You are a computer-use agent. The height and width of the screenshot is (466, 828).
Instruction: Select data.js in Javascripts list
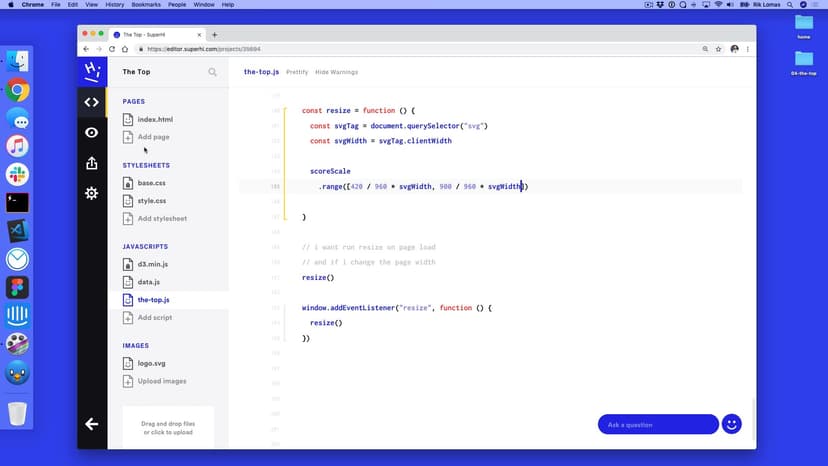click(x=148, y=282)
